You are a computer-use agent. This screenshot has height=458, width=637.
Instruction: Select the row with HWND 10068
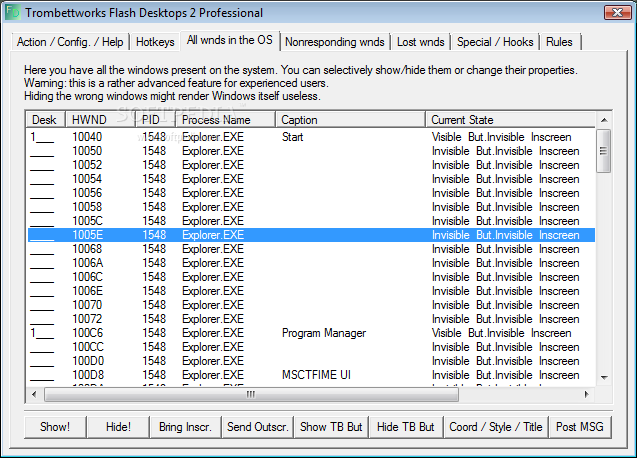311,249
